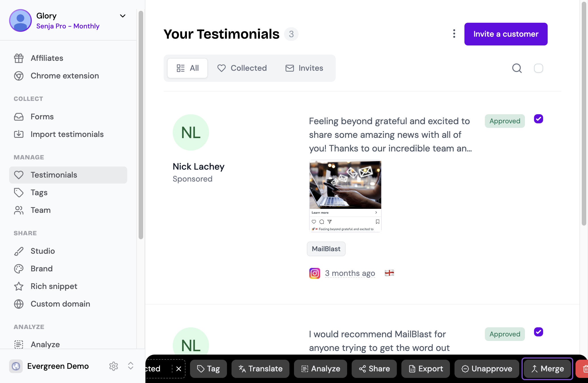Go to Forms in sidebar

pyautogui.click(x=68, y=116)
